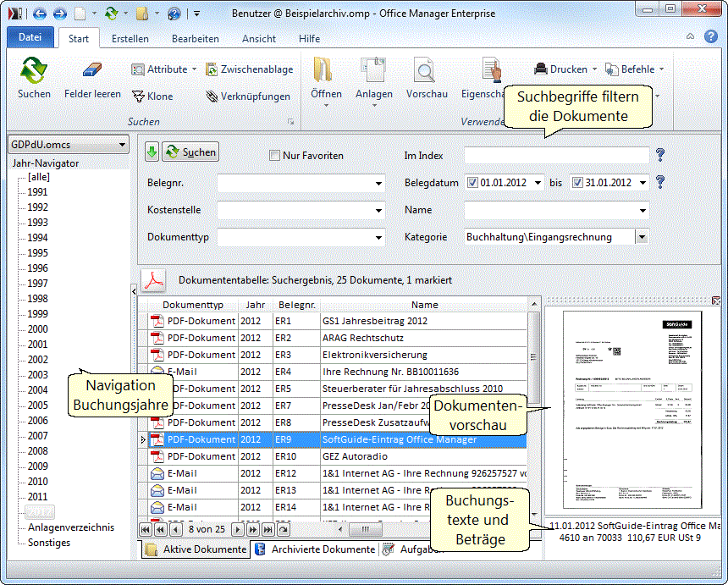Click the document preview thumbnail
This screenshot has height=585, width=728.
point(631,410)
